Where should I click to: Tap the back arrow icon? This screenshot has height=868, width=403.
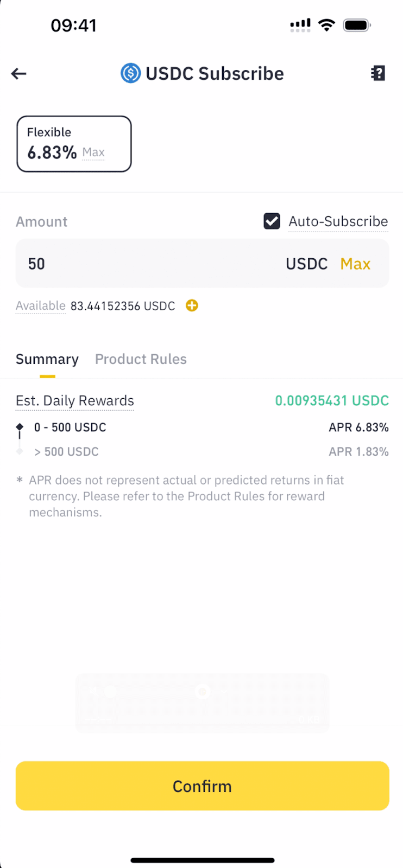pyautogui.click(x=19, y=74)
